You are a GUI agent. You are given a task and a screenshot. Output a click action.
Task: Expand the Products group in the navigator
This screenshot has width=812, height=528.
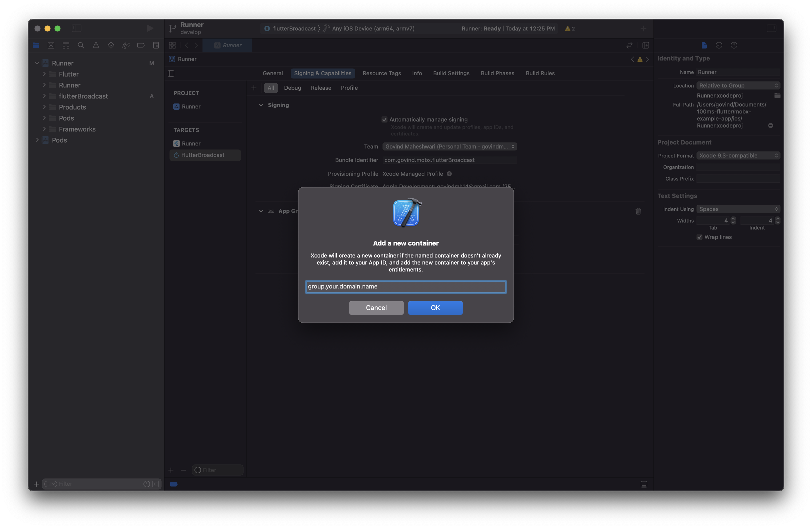44,107
